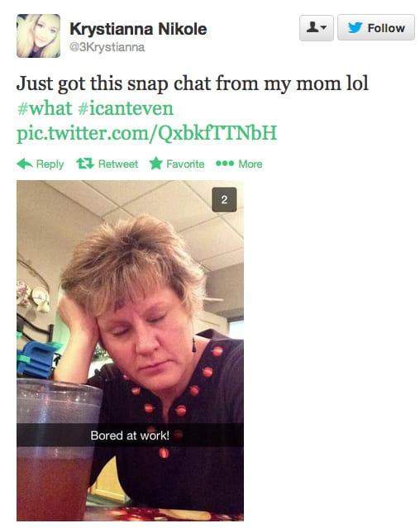Image resolution: width=420 pixels, height=528 pixels.
Task: Click the Retweet text label
Action: click(118, 164)
